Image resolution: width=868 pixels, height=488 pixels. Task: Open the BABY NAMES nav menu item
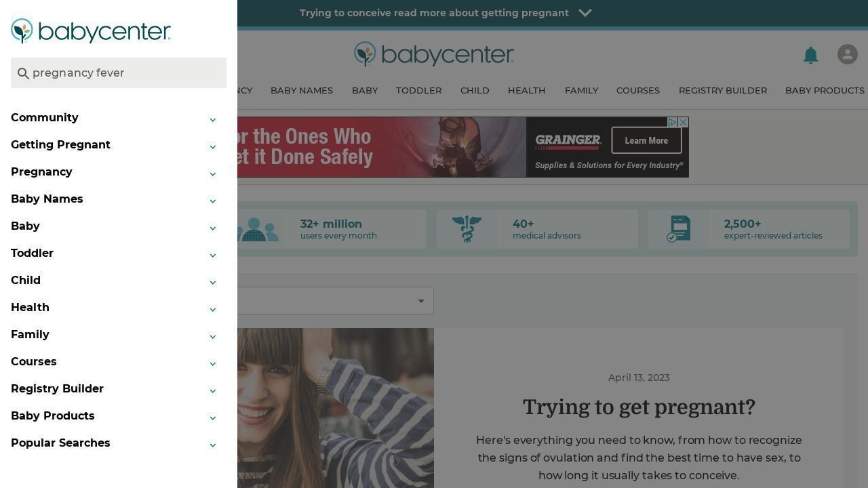tap(302, 90)
